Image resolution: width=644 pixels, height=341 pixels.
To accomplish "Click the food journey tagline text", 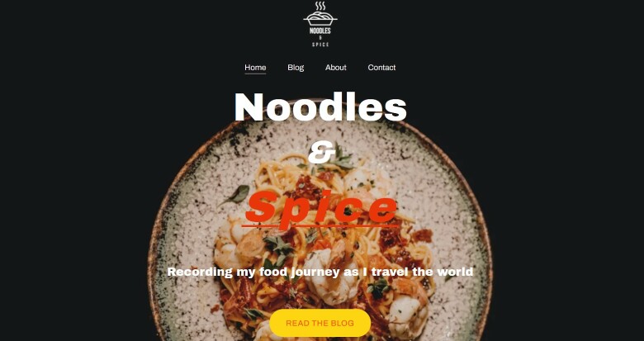I will pos(320,272).
